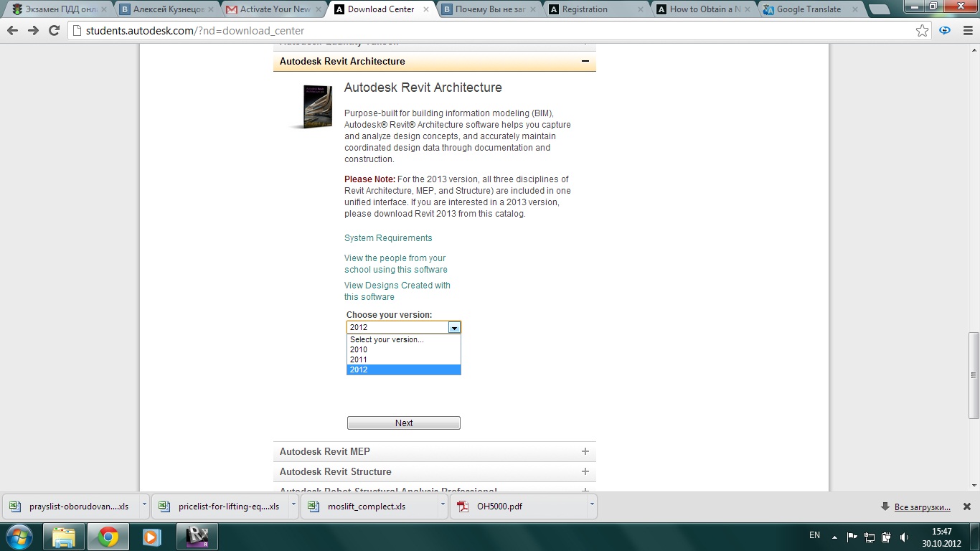Show hidden tray icons arrow

[x=834, y=537]
